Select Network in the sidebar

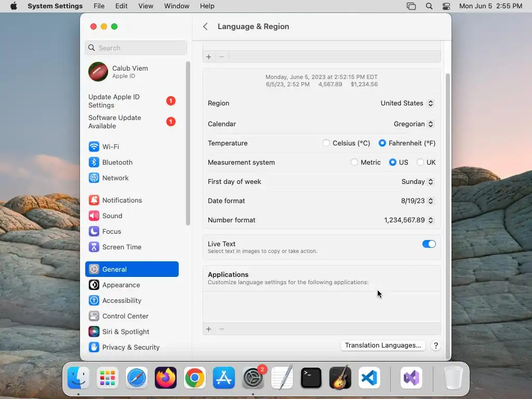[x=131, y=178]
